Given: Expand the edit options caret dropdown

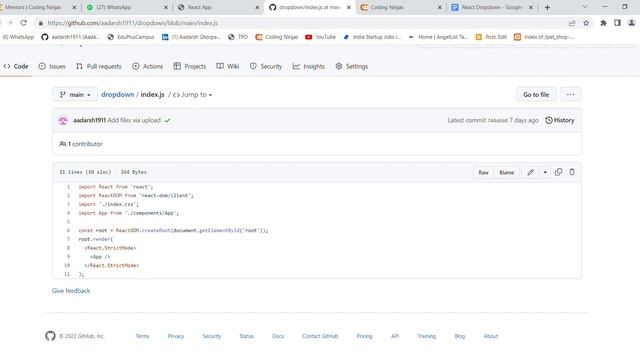Looking at the screenshot, I should (x=545, y=172).
